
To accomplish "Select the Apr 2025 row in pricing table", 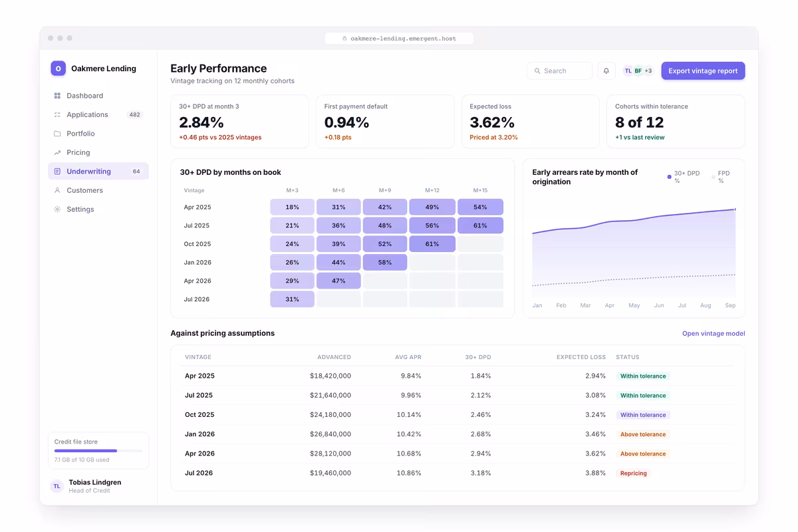I will (458, 376).
